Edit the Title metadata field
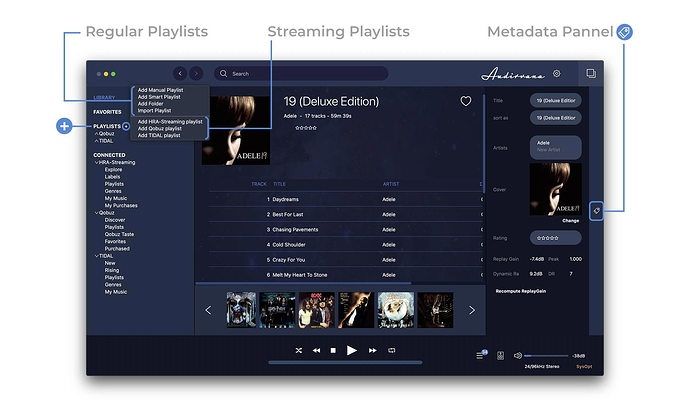Viewport: 690px width, 409px height. click(x=555, y=100)
